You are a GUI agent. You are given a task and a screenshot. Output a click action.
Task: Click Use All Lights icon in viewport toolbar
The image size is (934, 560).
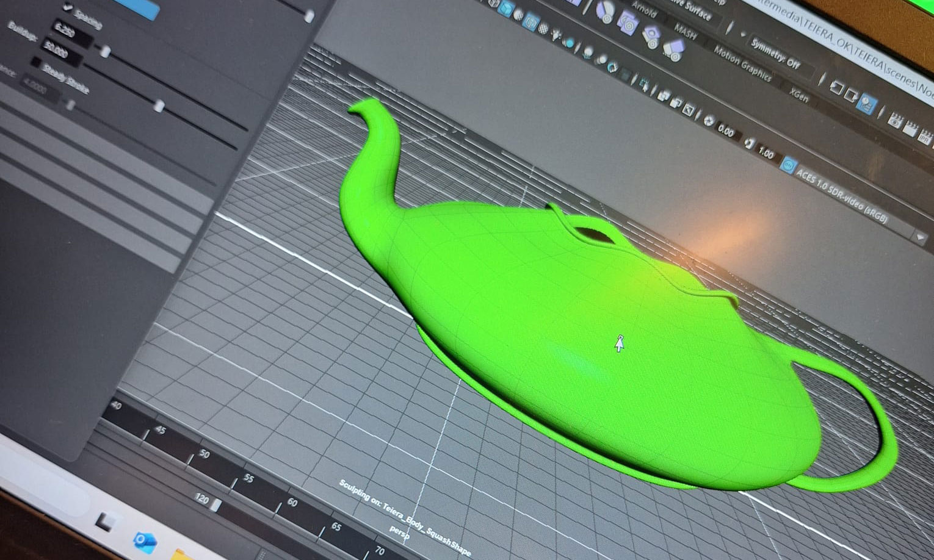click(556, 34)
